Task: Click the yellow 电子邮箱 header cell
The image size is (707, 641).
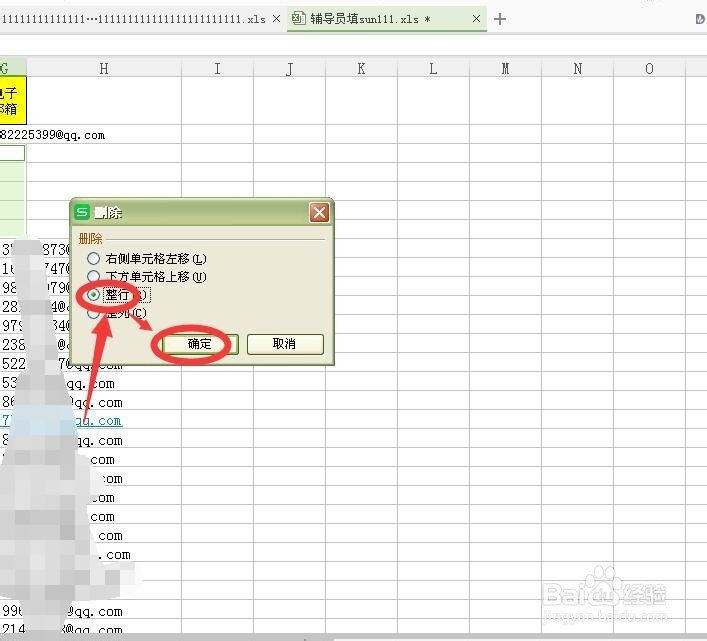Action: (x=13, y=101)
